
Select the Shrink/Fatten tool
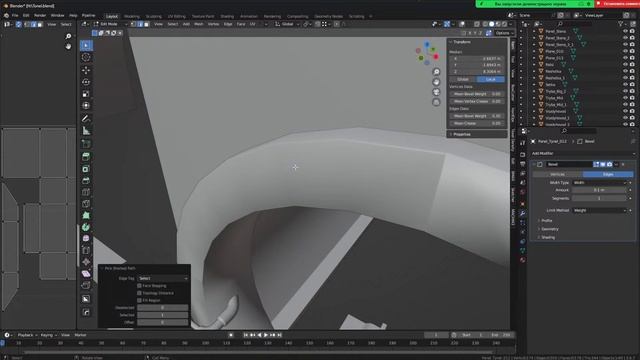pyautogui.click(x=86, y=262)
